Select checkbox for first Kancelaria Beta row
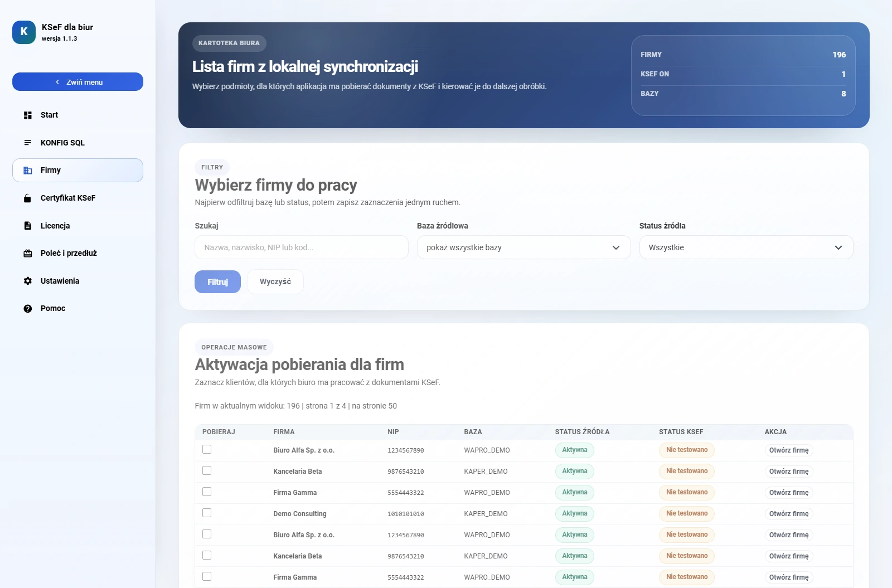This screenshot has height=588, width=892. click(207, 470)
